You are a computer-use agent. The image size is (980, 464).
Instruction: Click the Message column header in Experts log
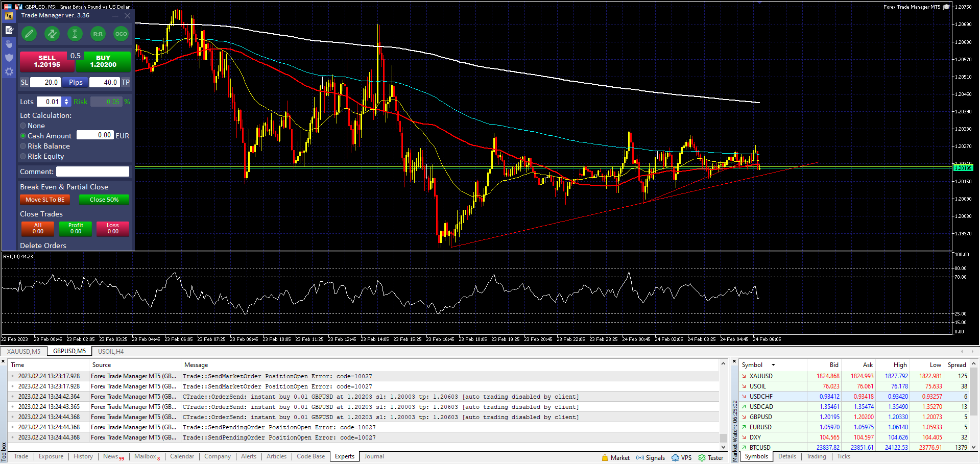(450, 365)
